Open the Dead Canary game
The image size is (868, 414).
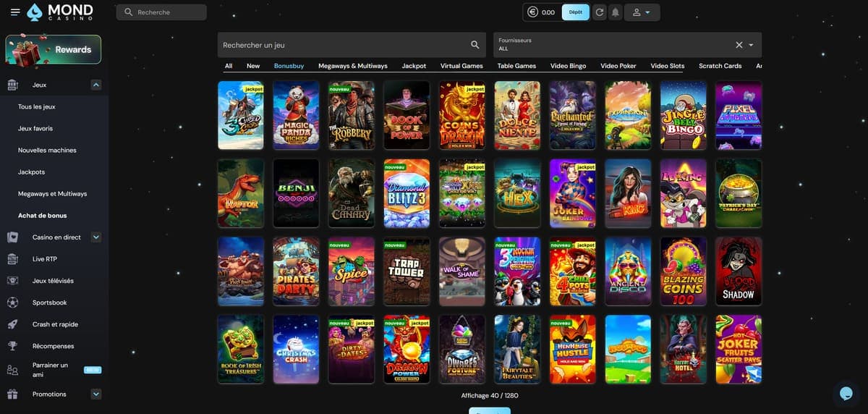click(x=351, y=193)
